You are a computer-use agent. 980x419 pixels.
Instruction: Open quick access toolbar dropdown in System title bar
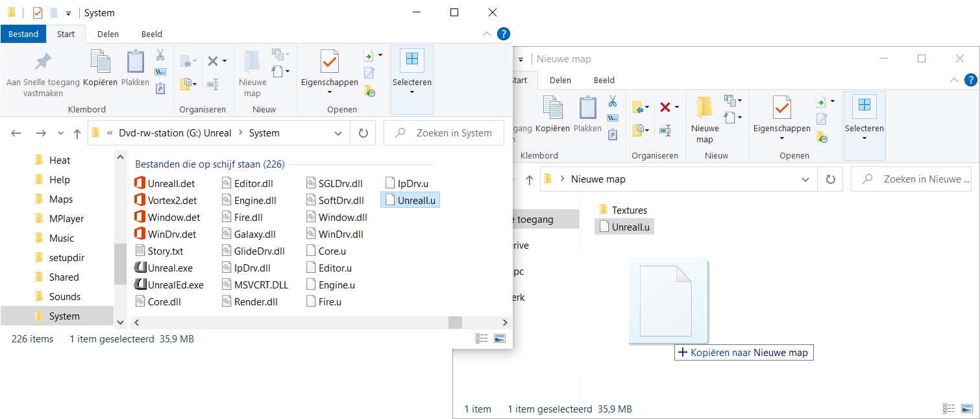[68, 13]
